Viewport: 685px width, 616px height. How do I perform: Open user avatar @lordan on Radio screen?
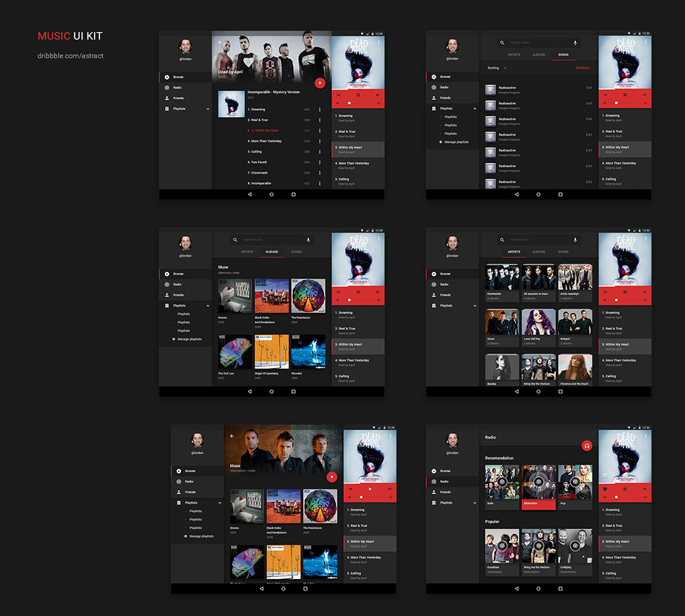[452, 440]
